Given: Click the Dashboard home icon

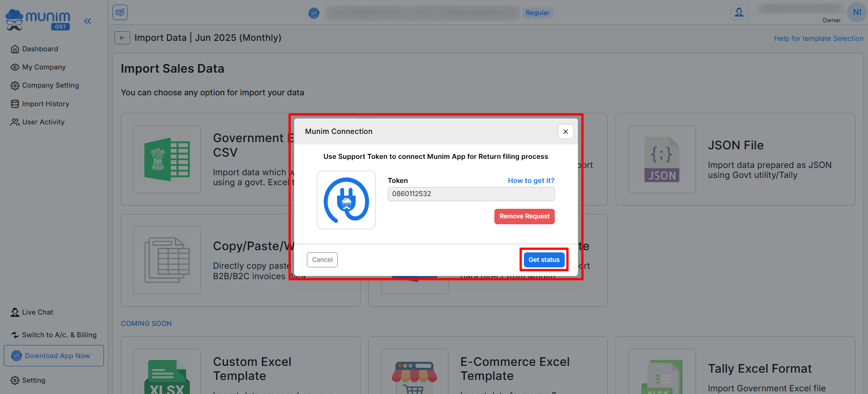Looking at the screenshot, I should click(15, 49).
